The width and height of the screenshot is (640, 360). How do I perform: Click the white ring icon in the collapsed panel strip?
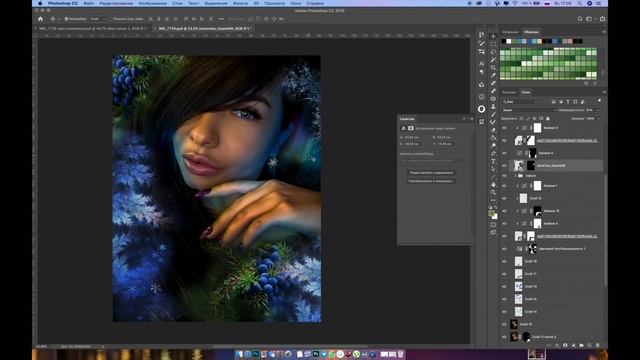(482, 109)
